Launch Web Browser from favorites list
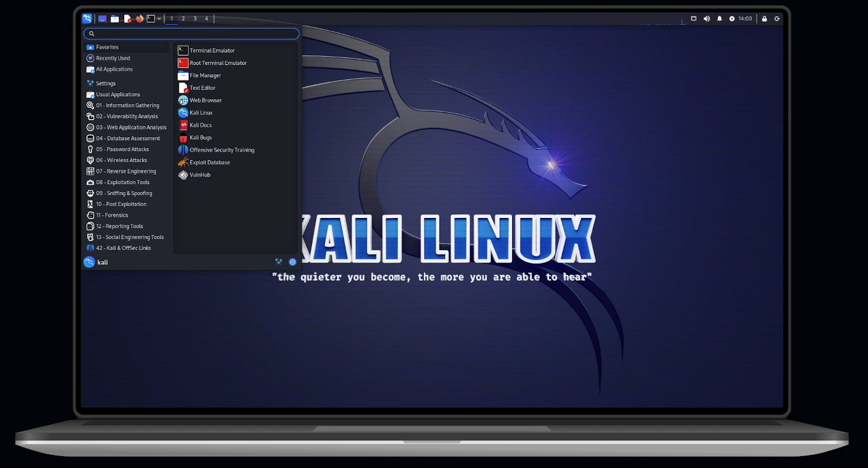Screen dimensions: 868x468 [x=237, y=100]
